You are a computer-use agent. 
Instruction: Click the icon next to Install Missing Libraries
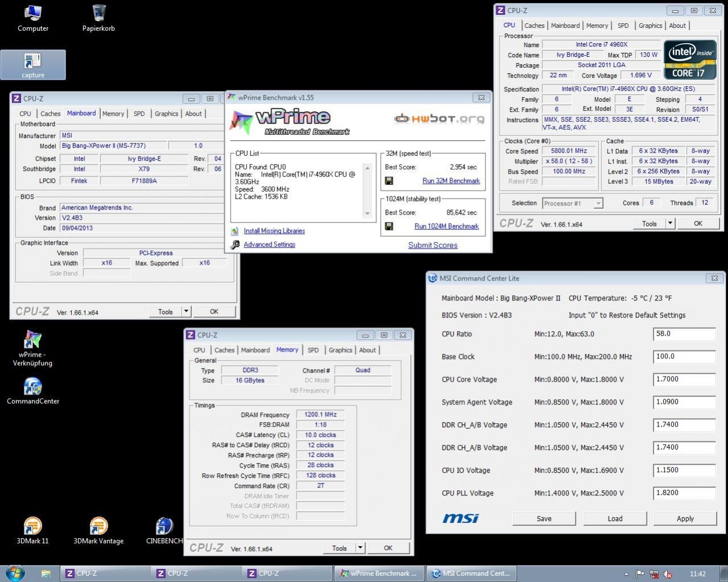[235, 231]
